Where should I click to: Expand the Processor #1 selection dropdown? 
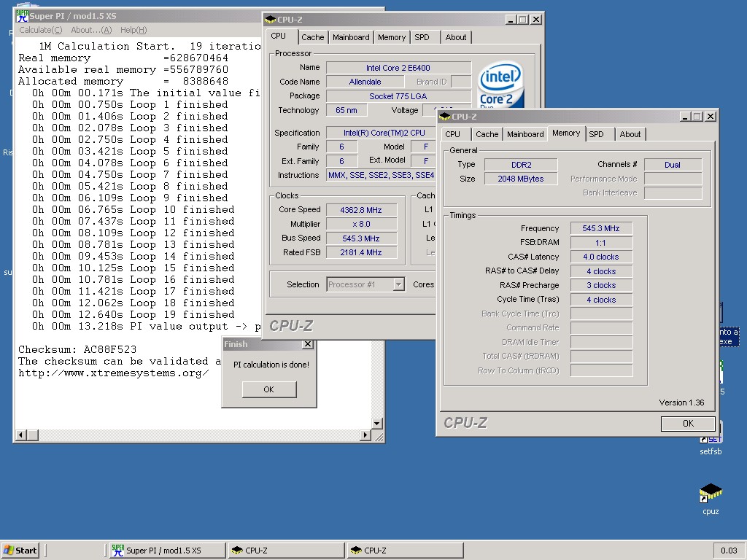[399, 284]
